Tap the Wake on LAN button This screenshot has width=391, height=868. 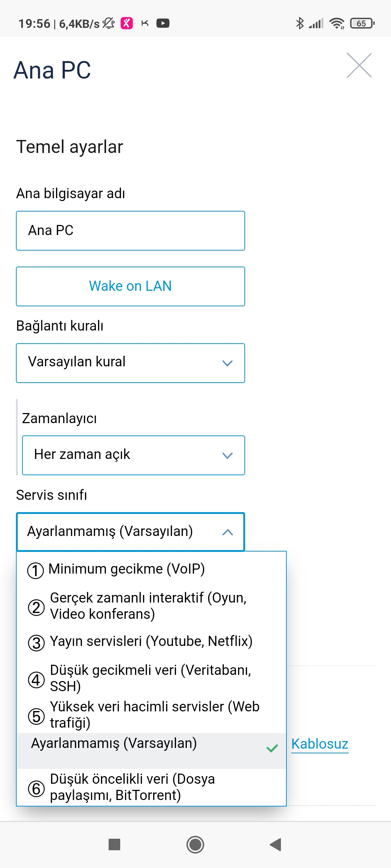[130, 286]
